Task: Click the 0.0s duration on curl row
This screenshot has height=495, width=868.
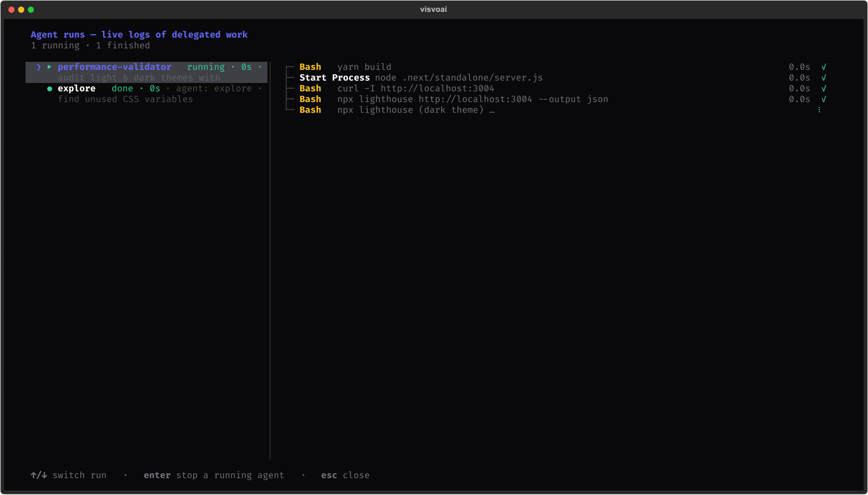Action: tap(799, 89)
